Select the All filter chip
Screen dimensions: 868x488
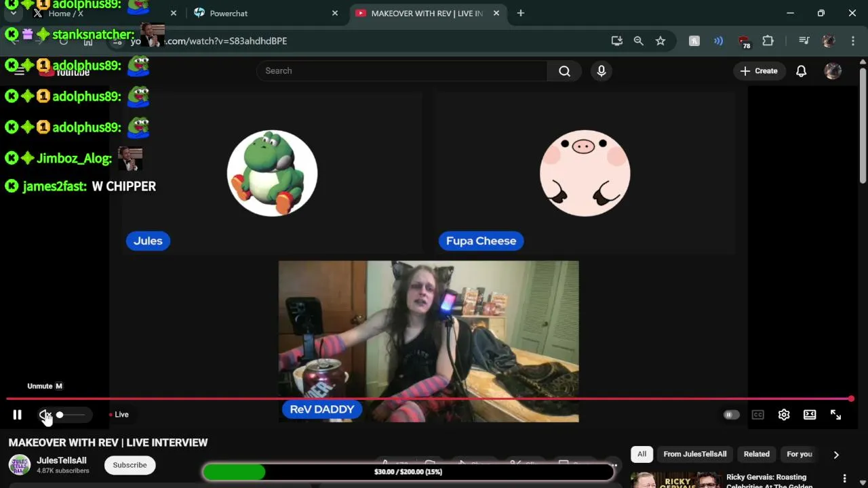(642, 454)
